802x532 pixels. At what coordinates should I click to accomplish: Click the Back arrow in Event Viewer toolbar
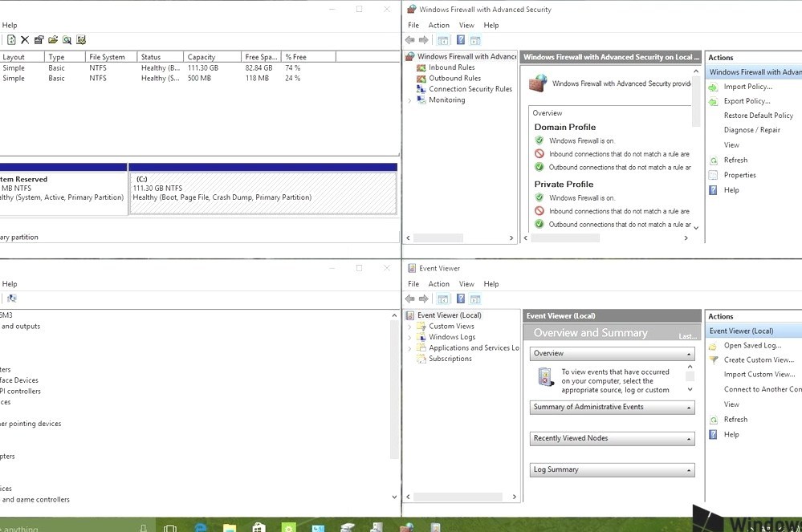(409, 298)
